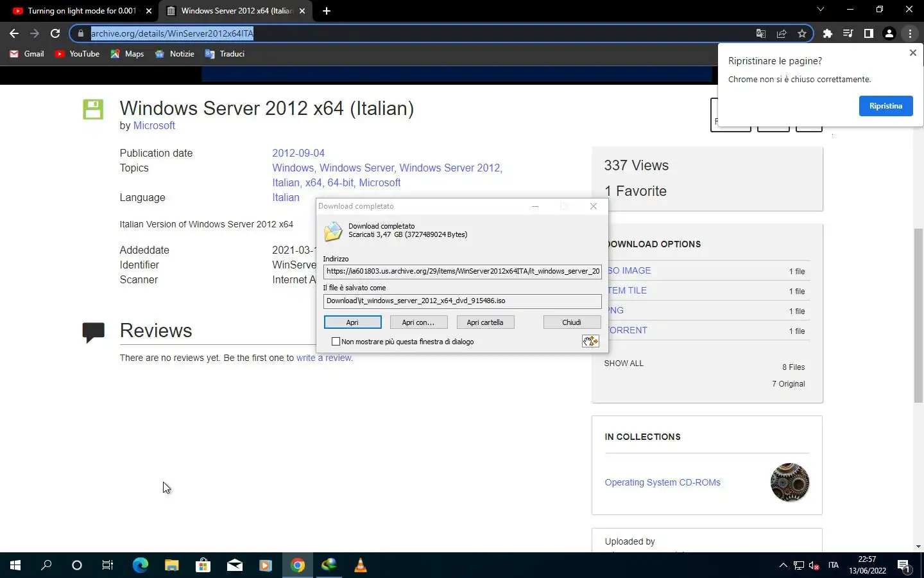Click the Share this page icon
Viewport: 924px width, 578px height.
pyautogui.click(x=782, y=33)
